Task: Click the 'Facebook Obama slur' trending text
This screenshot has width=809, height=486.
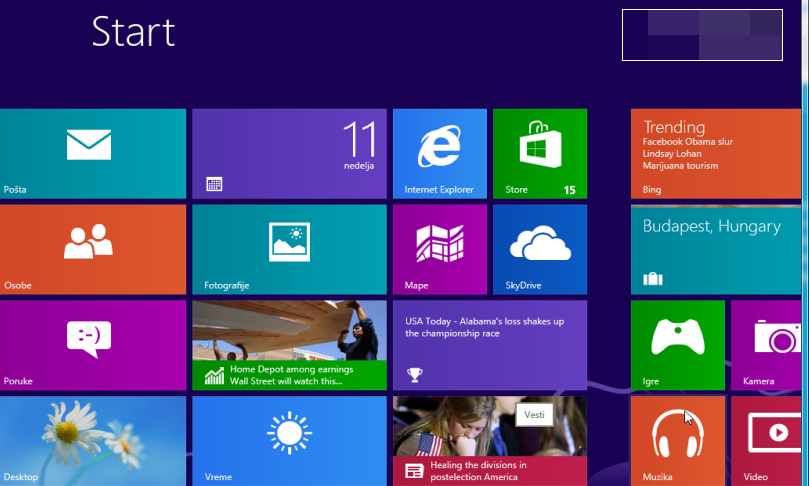Action: click(688, 141)
